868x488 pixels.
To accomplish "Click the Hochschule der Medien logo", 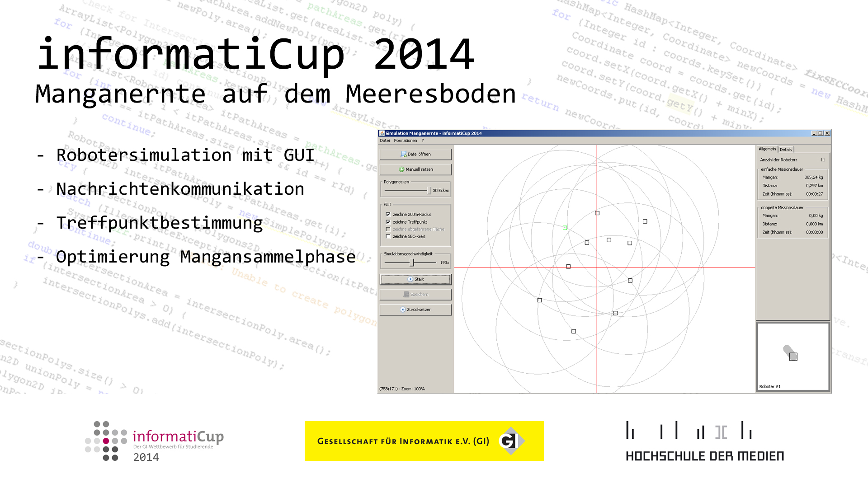I will point(705,441).
